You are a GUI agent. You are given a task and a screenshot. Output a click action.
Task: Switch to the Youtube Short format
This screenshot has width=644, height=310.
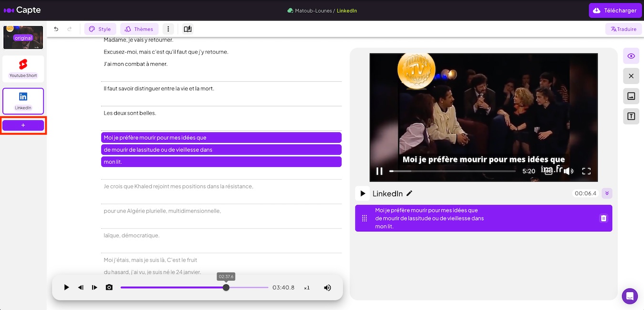click(23, 68)
